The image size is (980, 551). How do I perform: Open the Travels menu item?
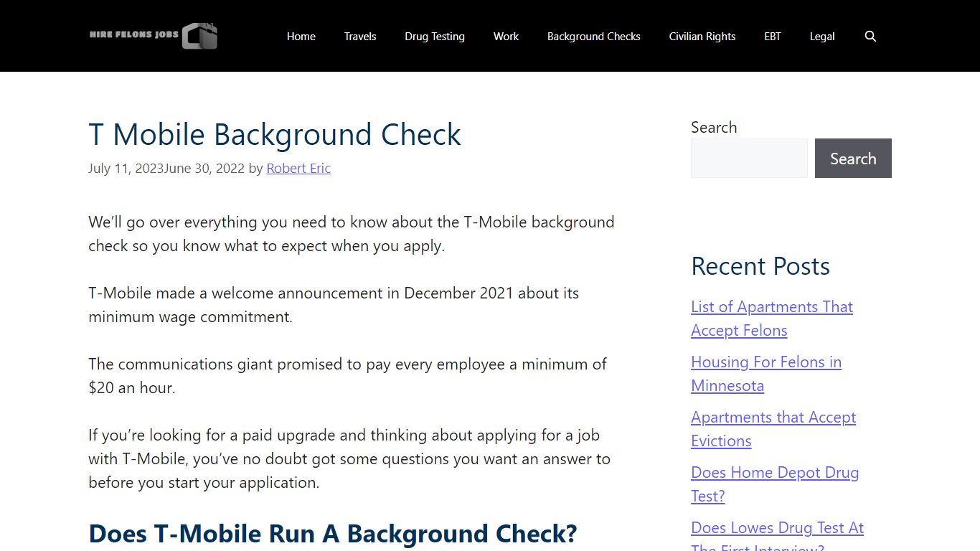(x=360, y=36)
